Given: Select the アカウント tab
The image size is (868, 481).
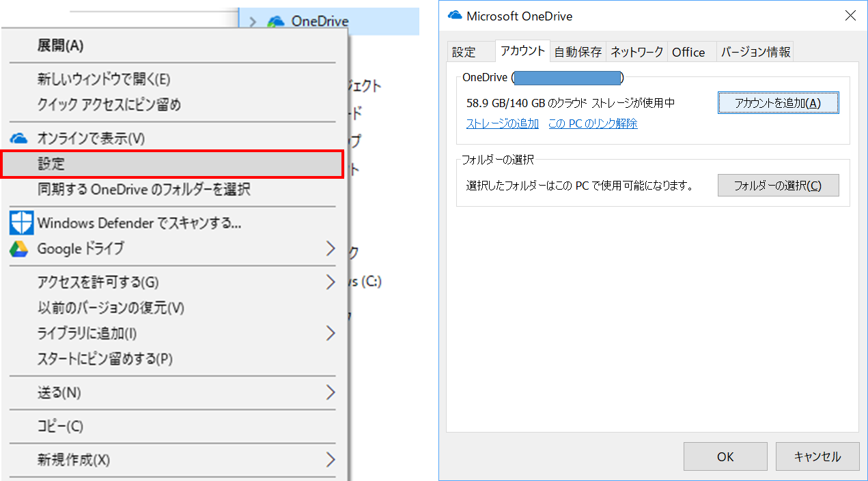Looking at the screenshot, I should coord(523,51).
